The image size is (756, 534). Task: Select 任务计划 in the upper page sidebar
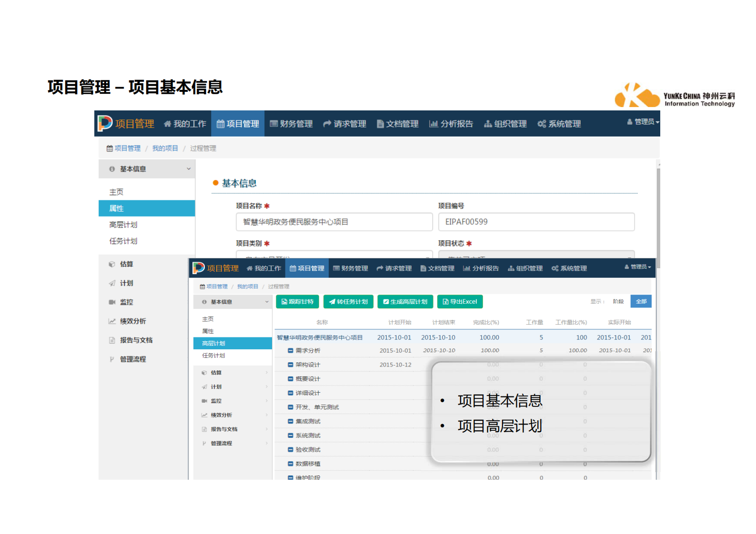pyautogui.click(x=147, y=241)
